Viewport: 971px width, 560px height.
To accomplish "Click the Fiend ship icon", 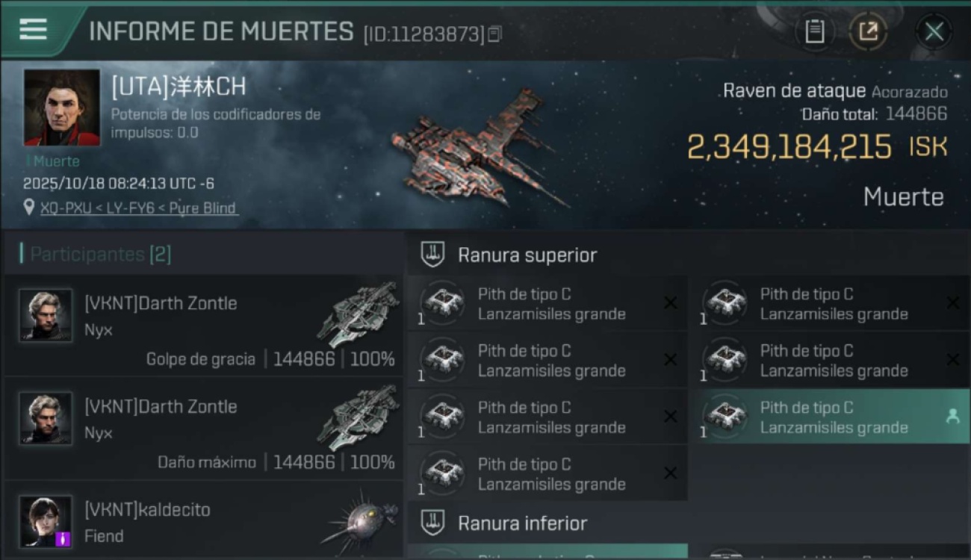I will 360,520.
